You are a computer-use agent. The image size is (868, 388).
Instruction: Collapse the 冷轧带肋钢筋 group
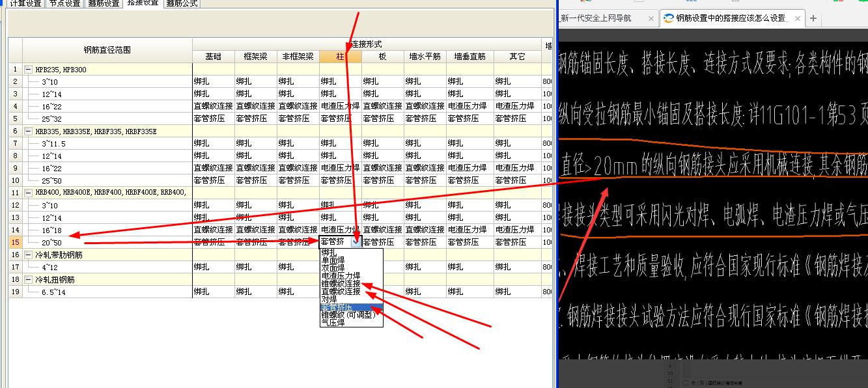(x=28, y=255)
